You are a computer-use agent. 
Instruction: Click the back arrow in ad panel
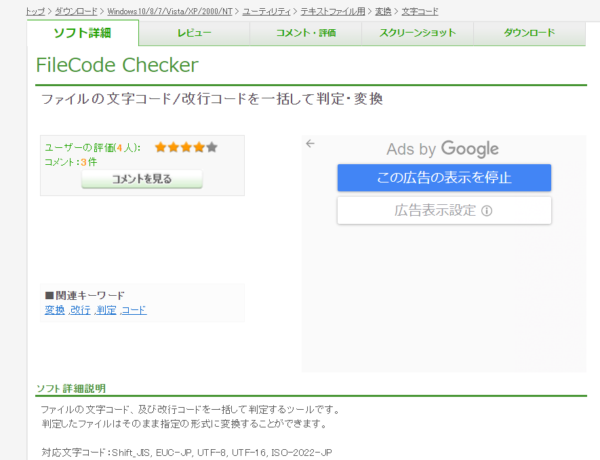310,144
